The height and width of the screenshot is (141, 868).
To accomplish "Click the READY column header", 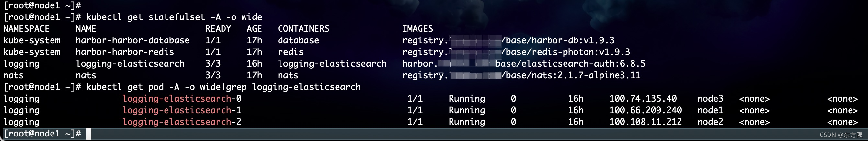I will pos(218,28).
